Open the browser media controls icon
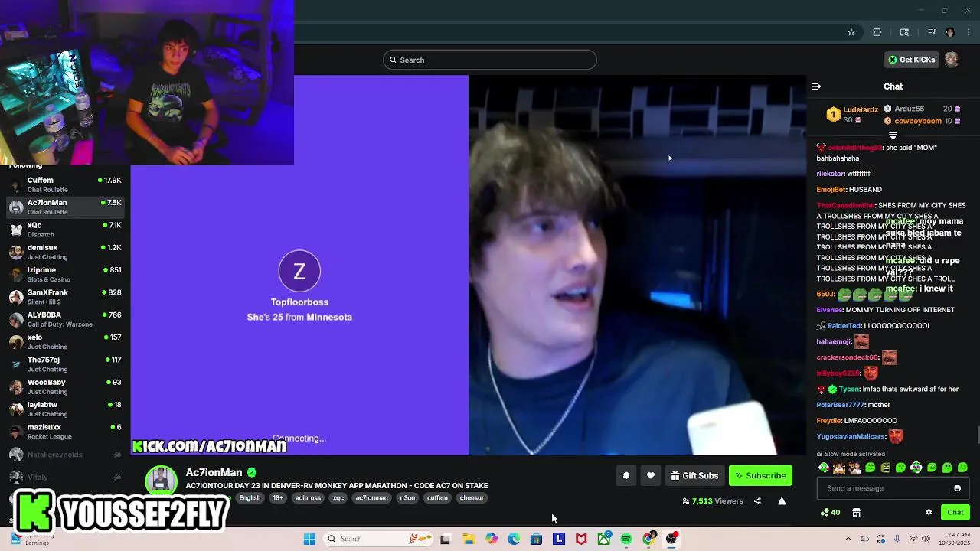This screenshot has width=980, height=551. pyautogui.click(x=932, y=32)
